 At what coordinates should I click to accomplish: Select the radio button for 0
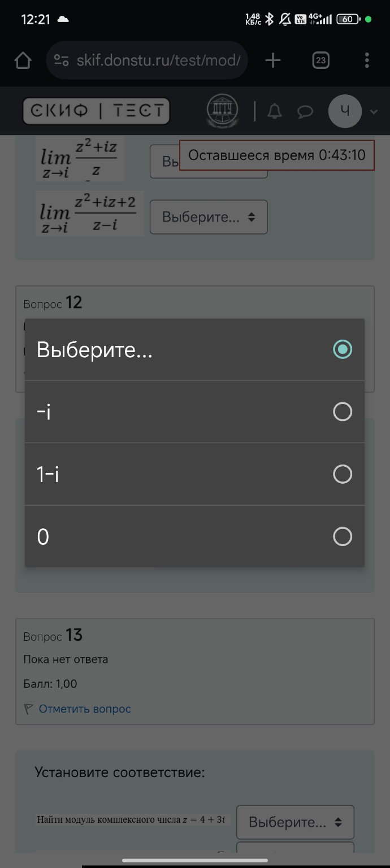point(343,536)
